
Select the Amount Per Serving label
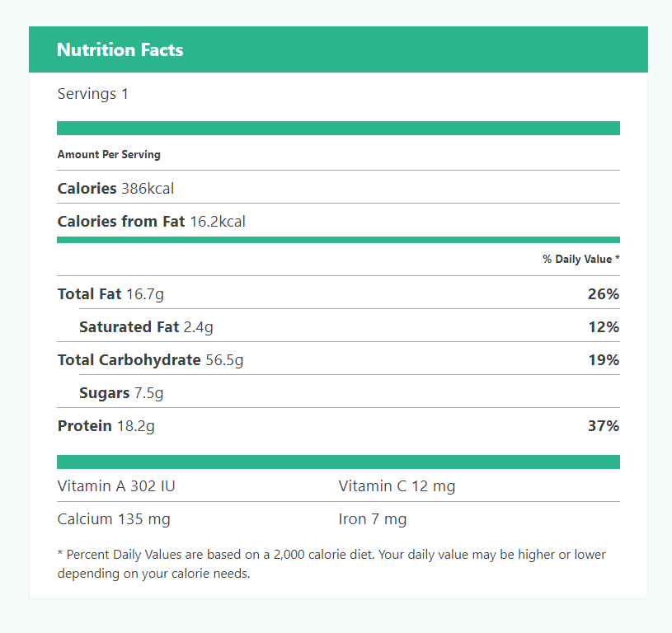click(109, 154)
